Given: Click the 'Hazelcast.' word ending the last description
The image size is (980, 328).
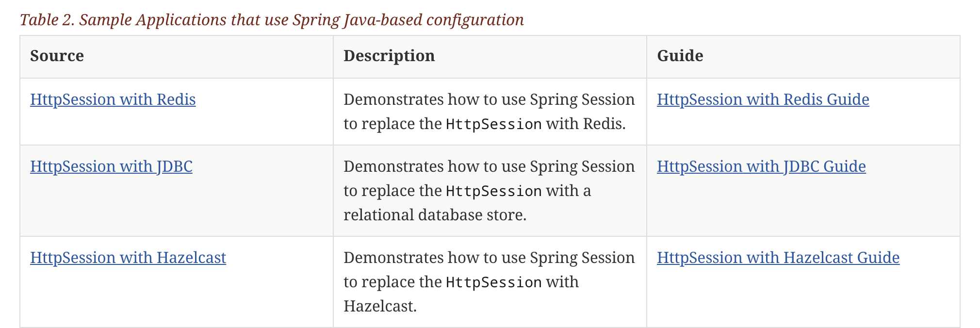Looking at the screenshot, I should (x=380, y=306).
